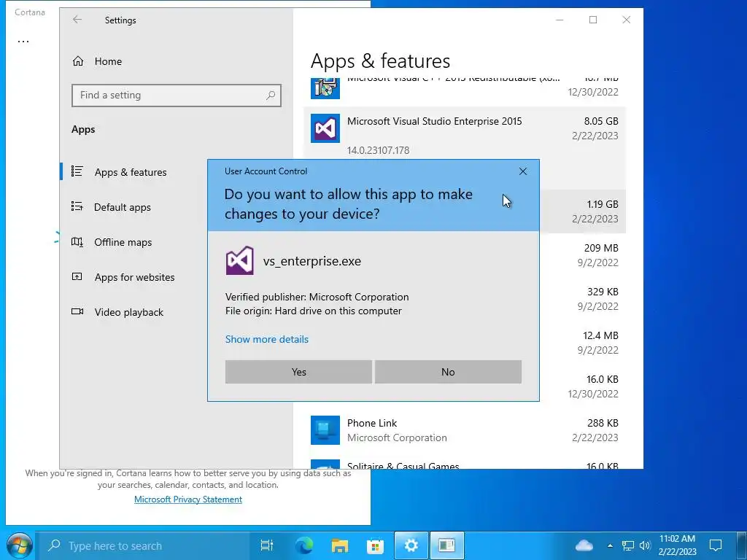This screenshot has width=747, height=560.
Task: Select the Phone Link app entry
Action: (465, 430)
